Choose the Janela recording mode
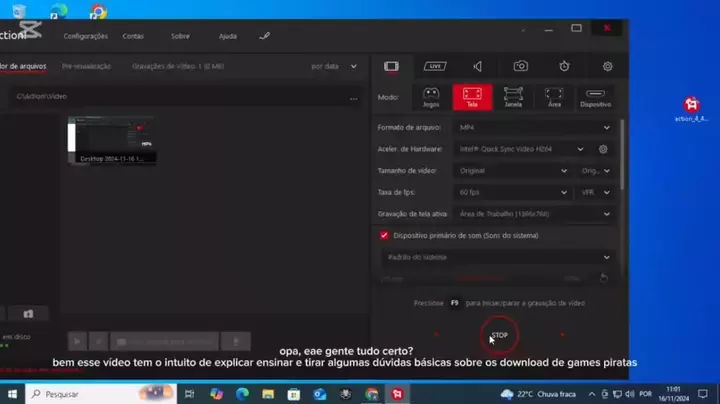This screenshot has height=404, width=720. coord(513,97)
